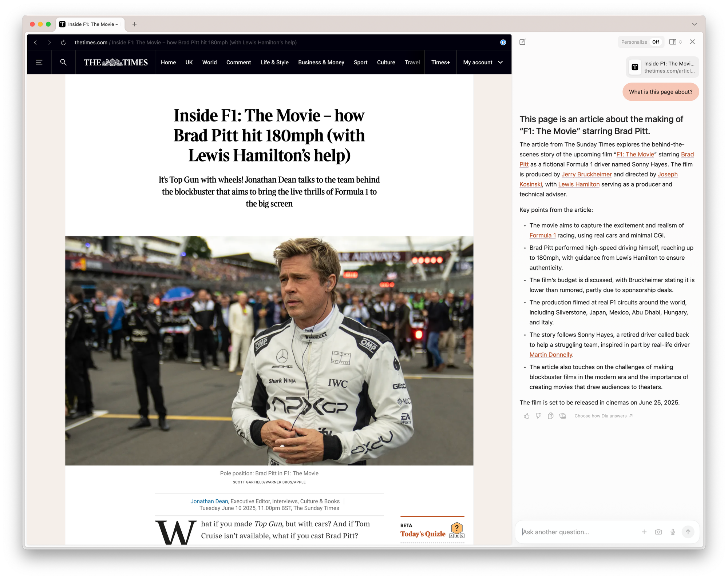The width and height of the screenshot is (728, 579).
Task: Close the Dia chat sidebar
Action: coord(692,42)
